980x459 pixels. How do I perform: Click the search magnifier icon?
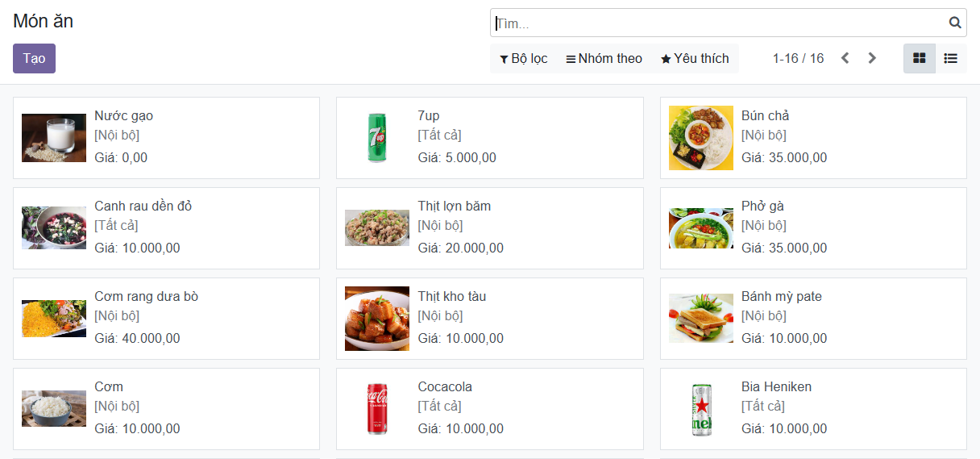pyautogui.click(x=955, y=23)
